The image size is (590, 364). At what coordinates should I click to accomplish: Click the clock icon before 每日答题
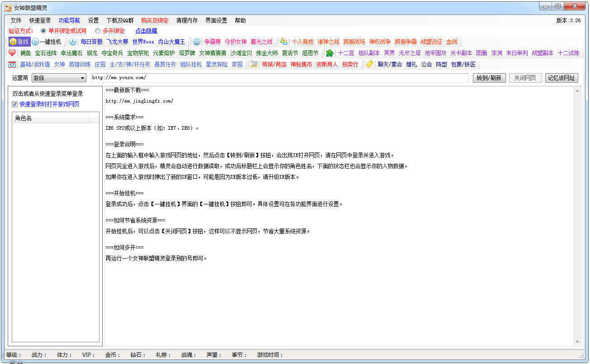pos(73,42)
